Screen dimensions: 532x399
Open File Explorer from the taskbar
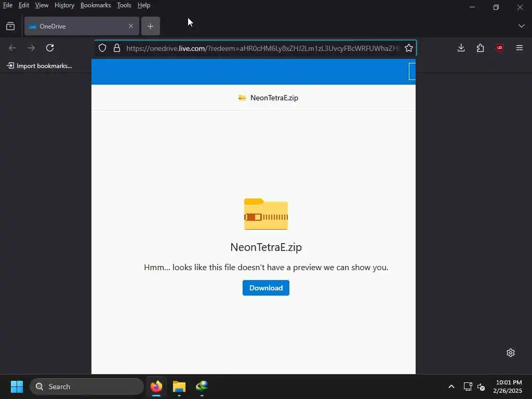[x=179, y=387]
